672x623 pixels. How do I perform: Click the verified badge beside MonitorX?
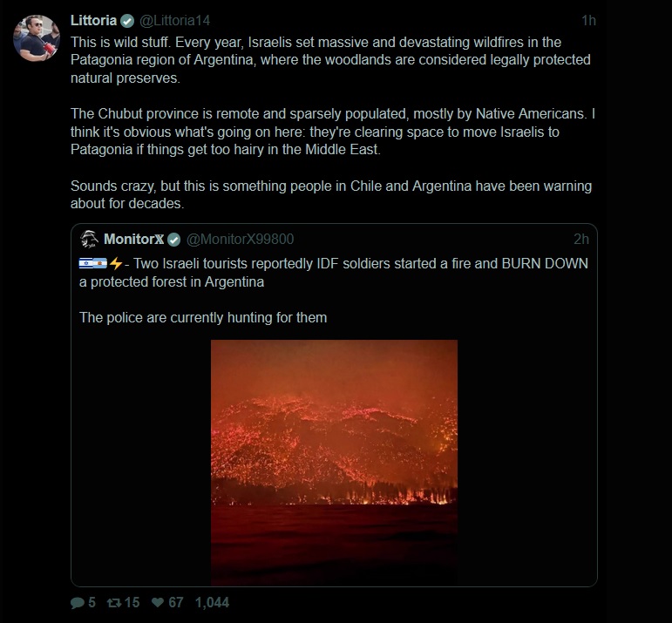click(174, 240)
